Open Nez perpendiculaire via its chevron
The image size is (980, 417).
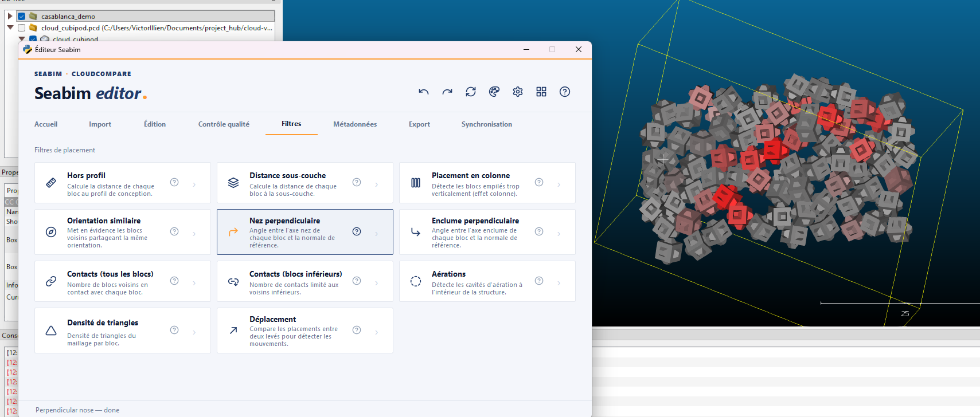pyautogui.click(x=377, y=234)
